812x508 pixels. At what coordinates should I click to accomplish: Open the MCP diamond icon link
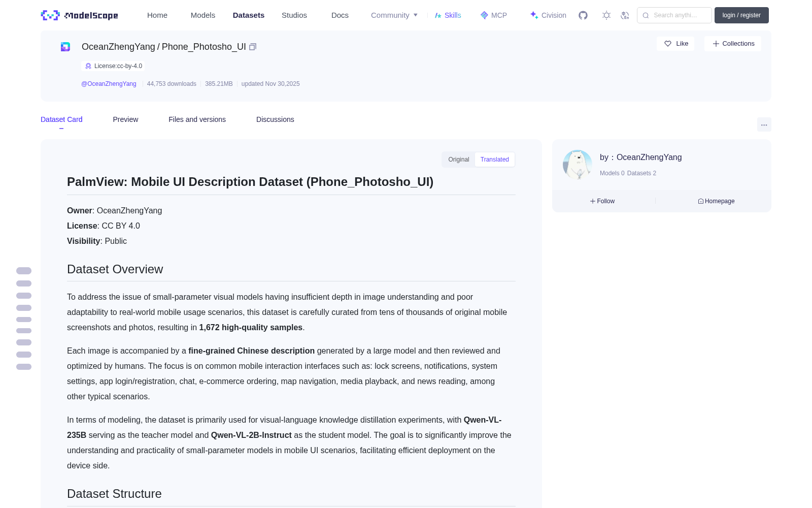click(x=493, y=15)
